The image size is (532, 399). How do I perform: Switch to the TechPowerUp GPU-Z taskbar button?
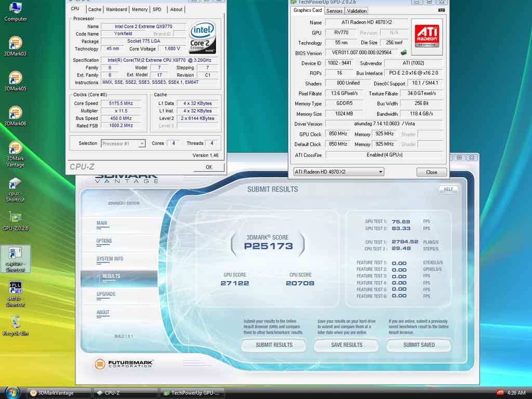tap(192, 393)
